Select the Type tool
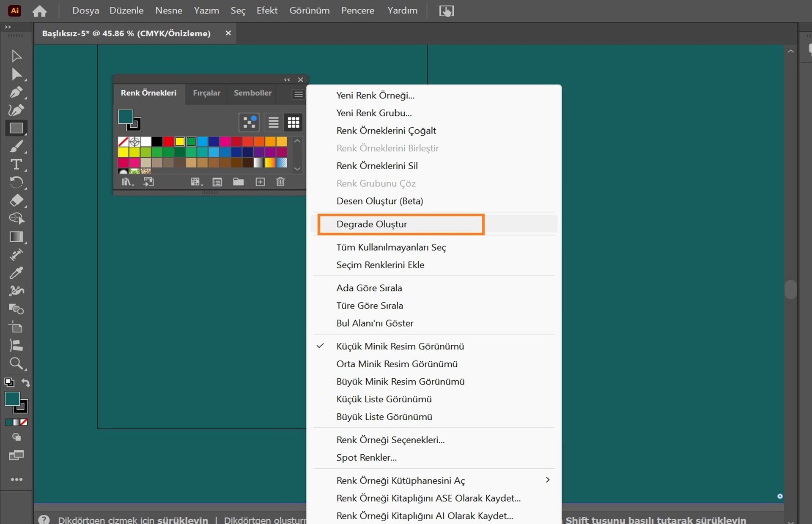 [x=16, y=164]
